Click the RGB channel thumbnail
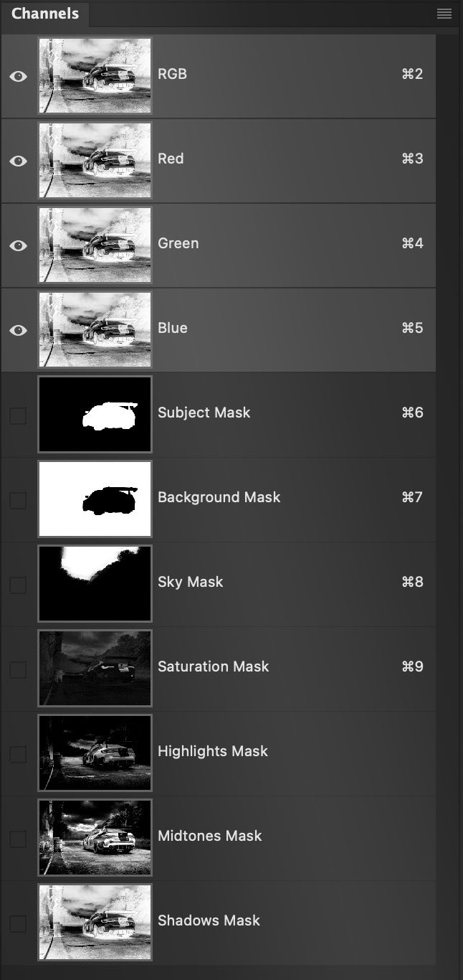 coord(95,75)
